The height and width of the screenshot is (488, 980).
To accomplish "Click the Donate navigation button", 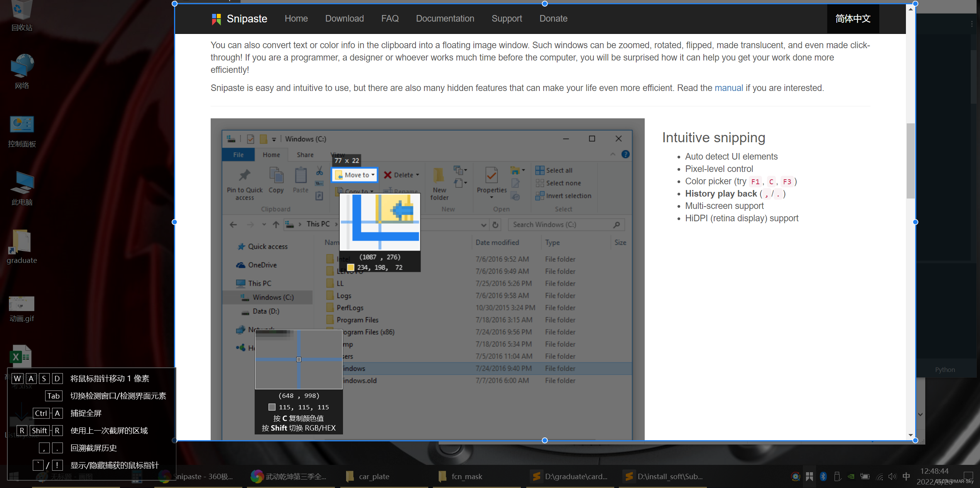I will 553,18.
